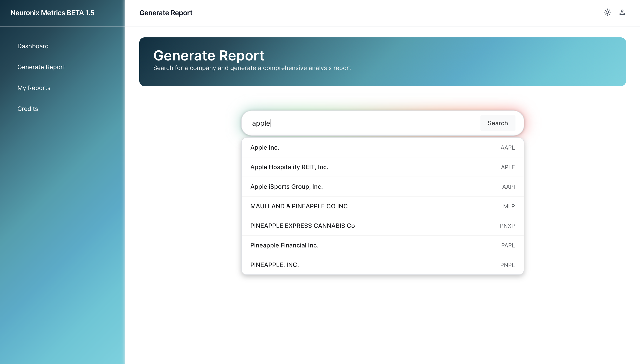The image size is (640, 364).
Task: Click the Generate Report banner heading
Action: point(209,55)
